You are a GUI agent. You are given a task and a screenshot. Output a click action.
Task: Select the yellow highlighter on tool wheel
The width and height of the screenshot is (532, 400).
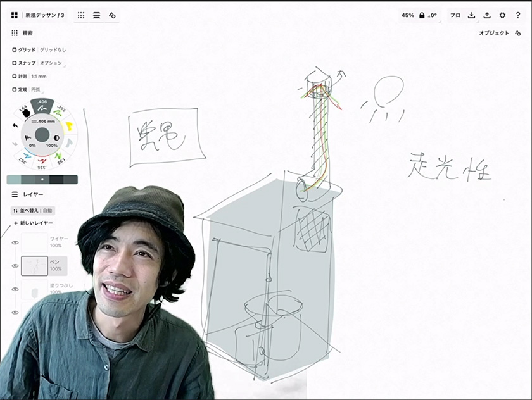[70, 126]
